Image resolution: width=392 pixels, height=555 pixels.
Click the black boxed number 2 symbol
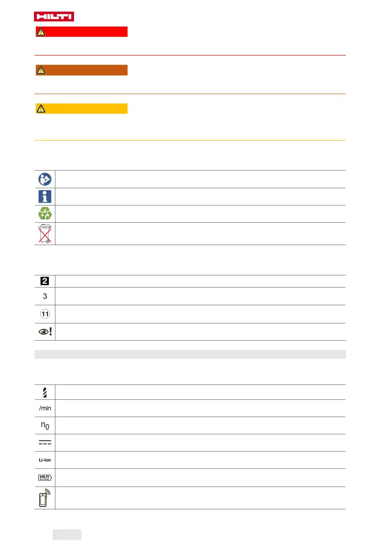tap(45, 281)
